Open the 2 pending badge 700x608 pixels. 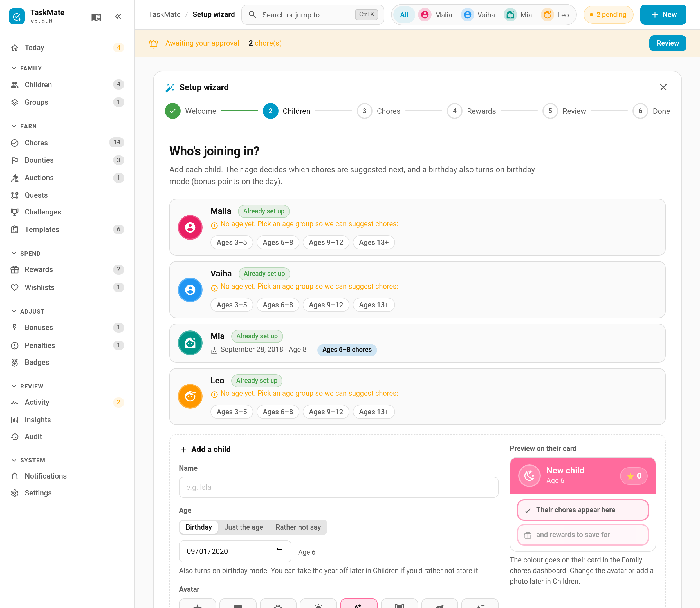click(x=608, y=15)
